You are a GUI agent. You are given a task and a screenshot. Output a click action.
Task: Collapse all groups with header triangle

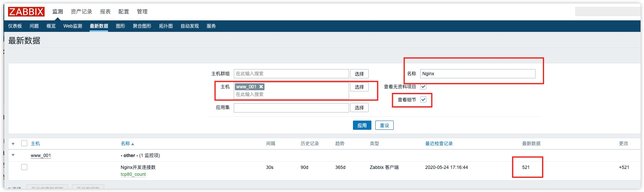click(x=13, y=144)
